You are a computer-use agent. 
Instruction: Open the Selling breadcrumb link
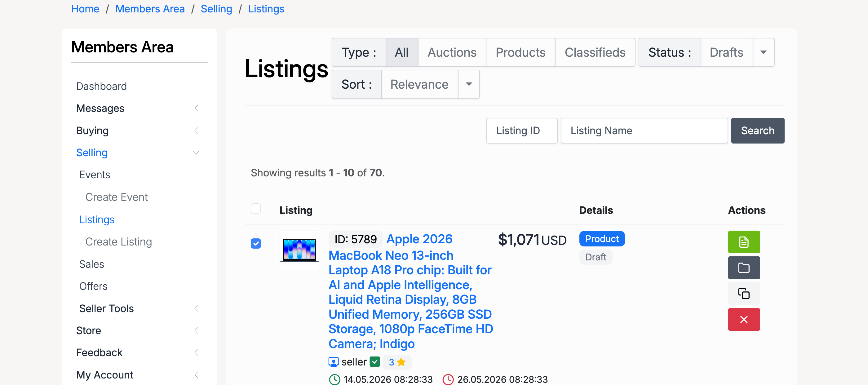pos(216,9)
